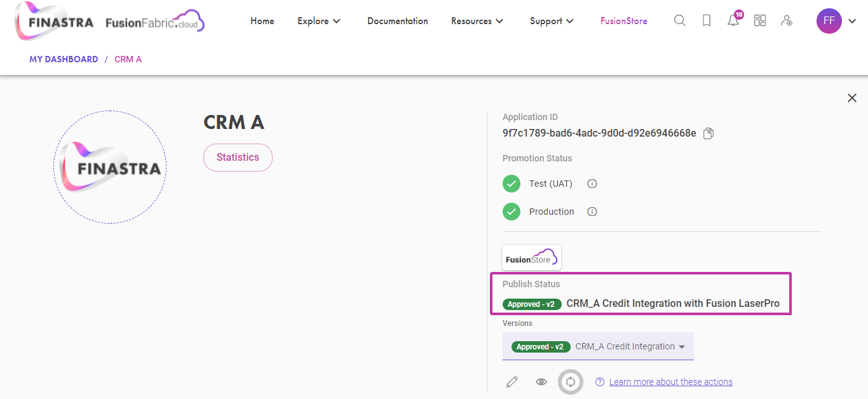
Task: Click the eye preview icon
Action: [541, 382]
